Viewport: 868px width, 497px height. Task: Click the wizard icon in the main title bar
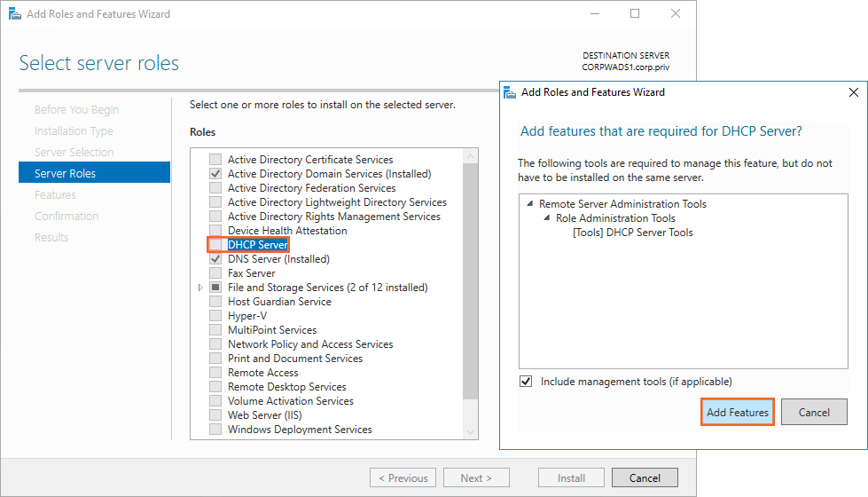pyautogui.click(x=13, y=14)
